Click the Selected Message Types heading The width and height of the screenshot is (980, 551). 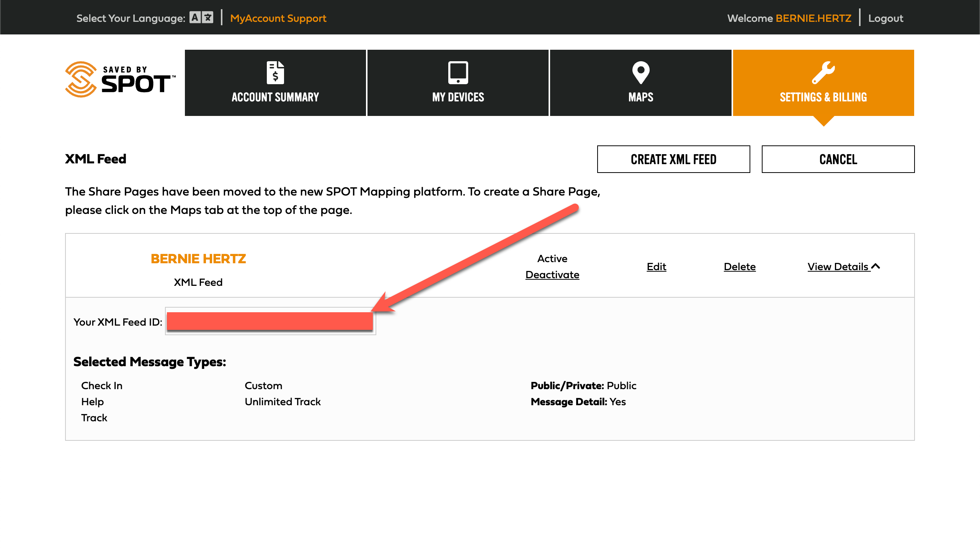point(150,362)
